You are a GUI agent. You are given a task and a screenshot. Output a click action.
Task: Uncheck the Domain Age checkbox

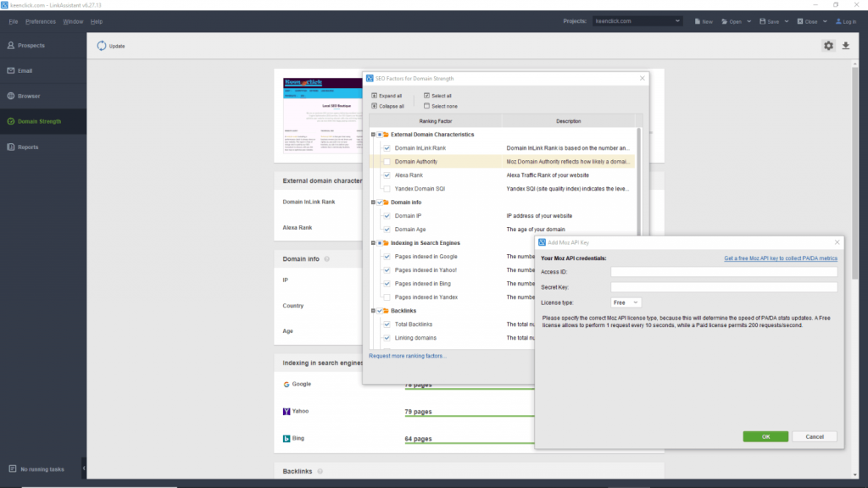[x=387, y=230]
